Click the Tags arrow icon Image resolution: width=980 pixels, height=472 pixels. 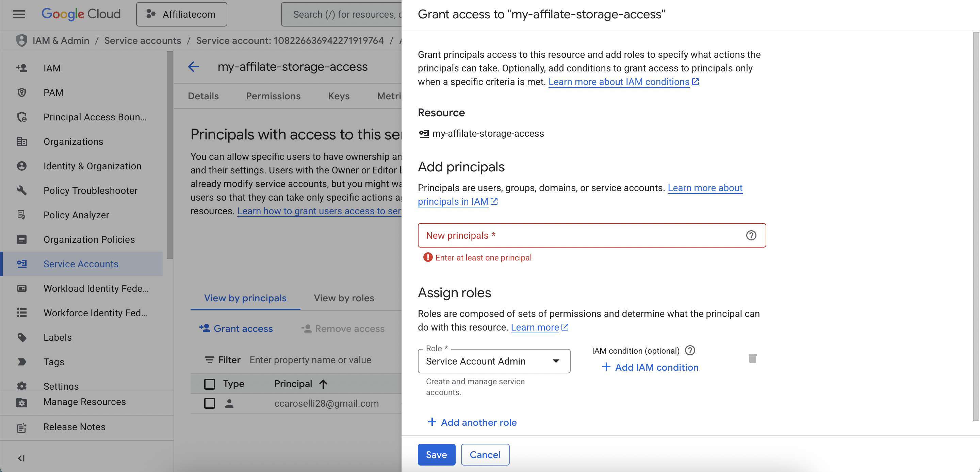coord(22,362)
